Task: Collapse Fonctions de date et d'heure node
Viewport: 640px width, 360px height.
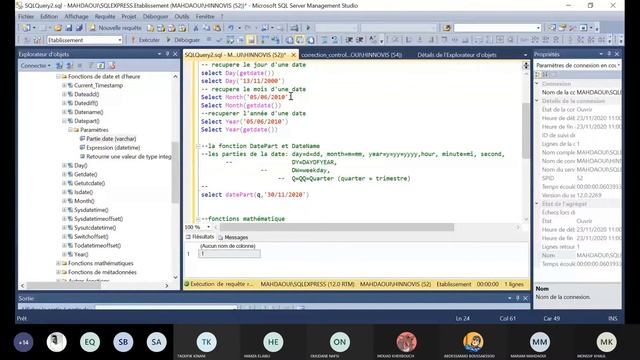Action: tap(58, 76)
